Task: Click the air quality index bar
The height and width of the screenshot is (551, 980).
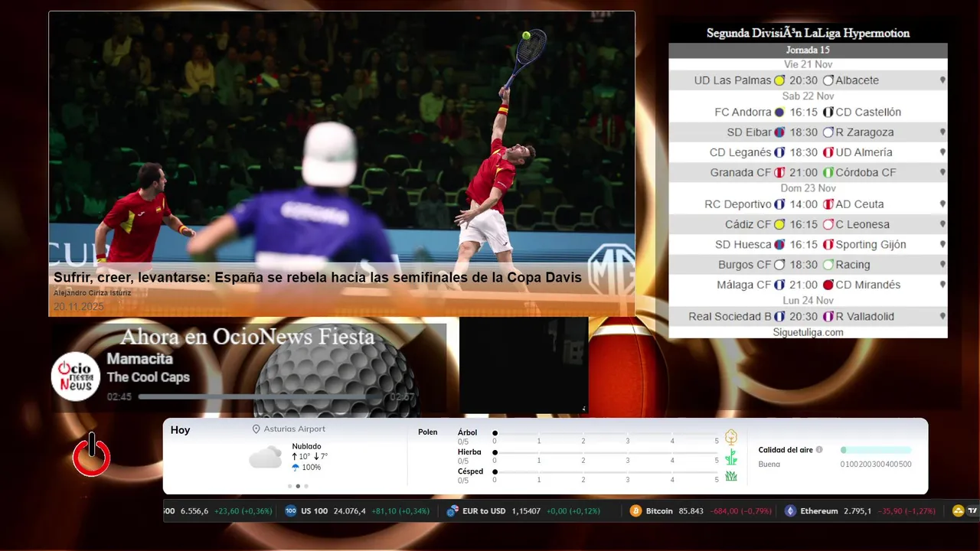Action: pos(876,450)
